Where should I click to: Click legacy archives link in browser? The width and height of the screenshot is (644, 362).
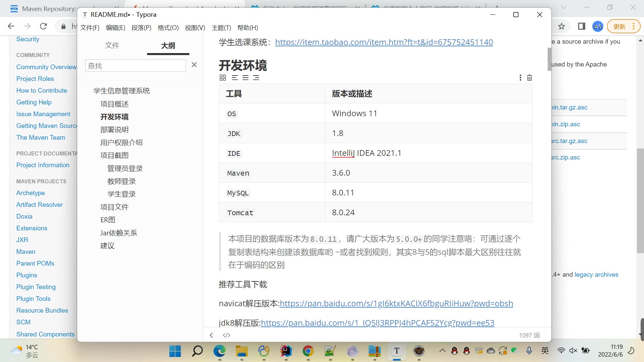pos(596,275)
